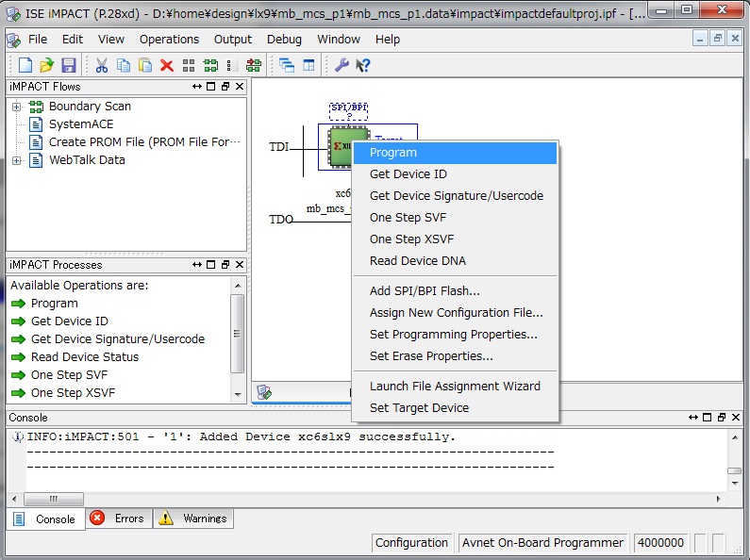Expand the Boundary Scan tree node
This screenshot has width=750, height=560.
point(16,107)
